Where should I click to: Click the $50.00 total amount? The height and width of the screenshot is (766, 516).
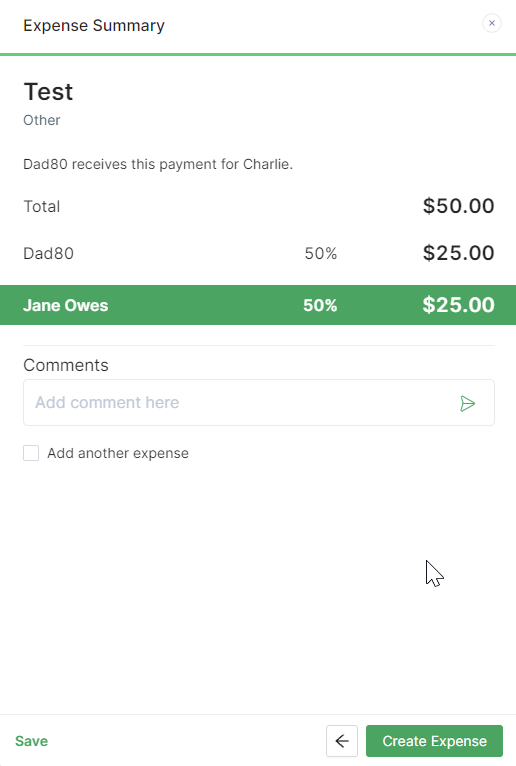[458, 206]
